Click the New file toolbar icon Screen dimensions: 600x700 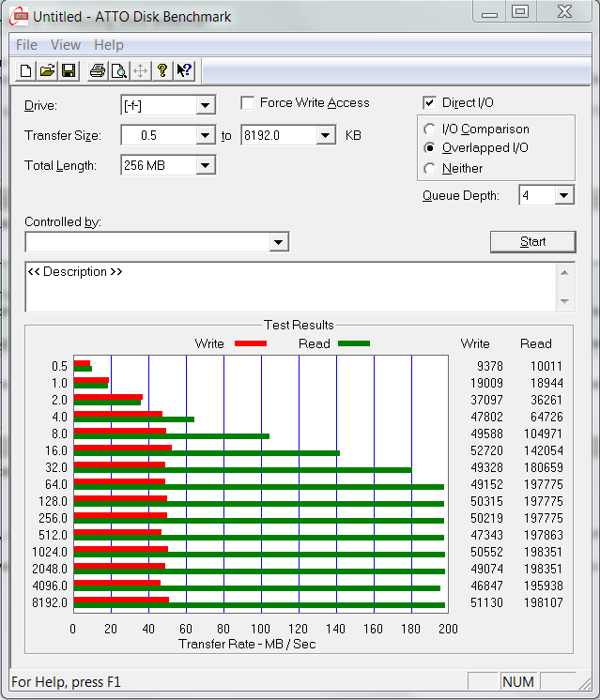point(26,70)
